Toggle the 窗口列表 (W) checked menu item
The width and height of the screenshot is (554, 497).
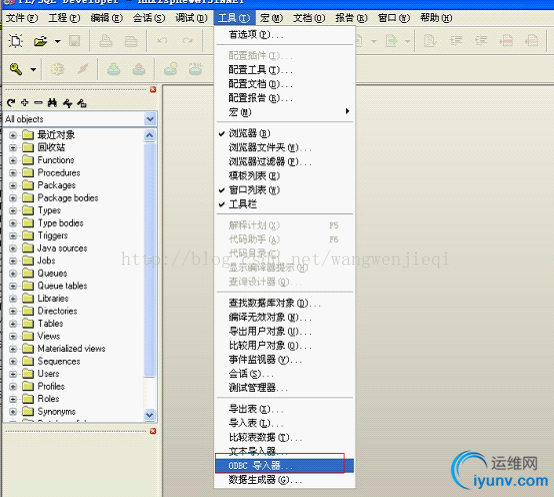(285, 190)
